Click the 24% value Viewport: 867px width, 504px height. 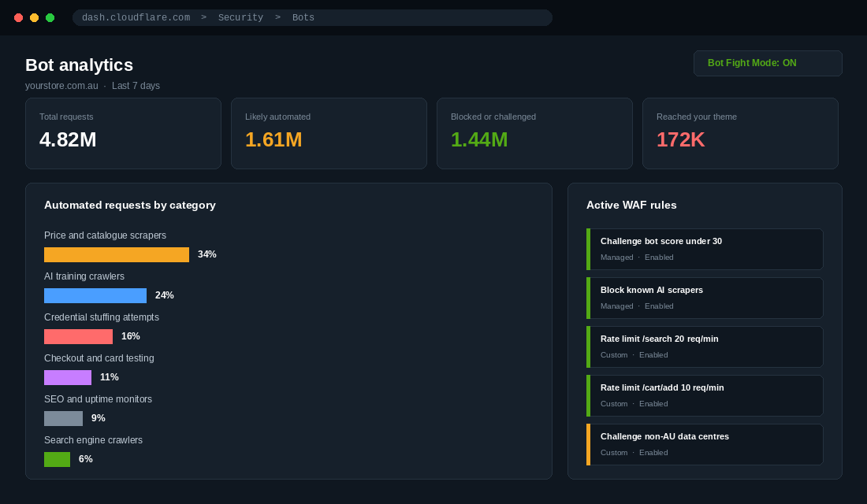point(164,295)
